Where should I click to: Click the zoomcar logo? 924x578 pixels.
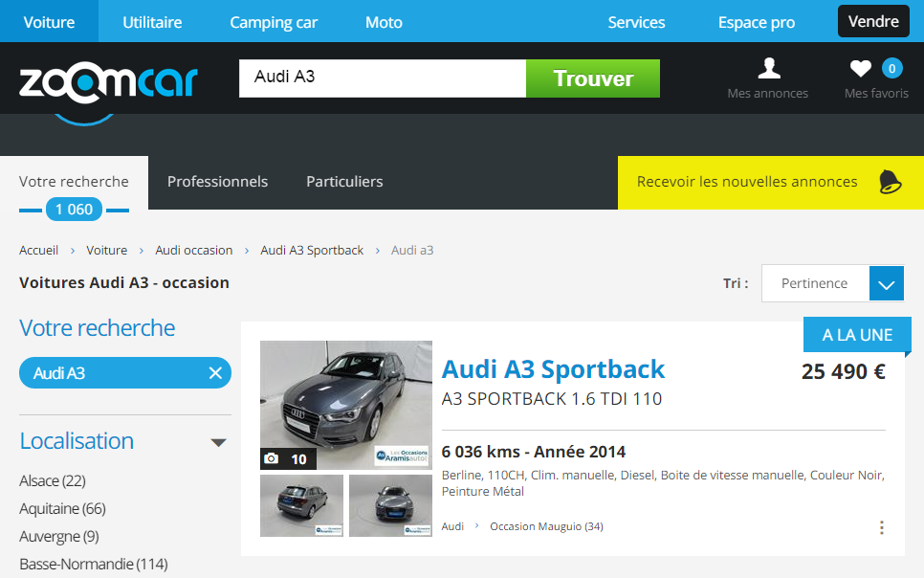(108, 84)
